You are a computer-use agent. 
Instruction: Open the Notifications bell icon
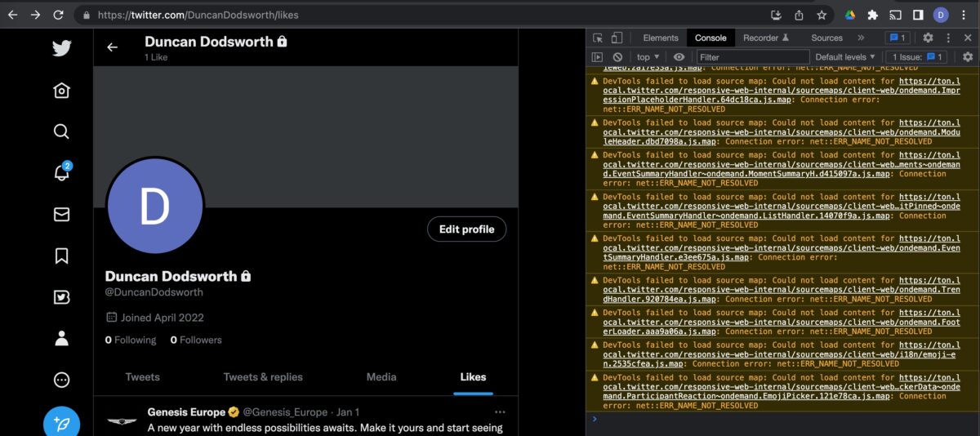(61, 172)
